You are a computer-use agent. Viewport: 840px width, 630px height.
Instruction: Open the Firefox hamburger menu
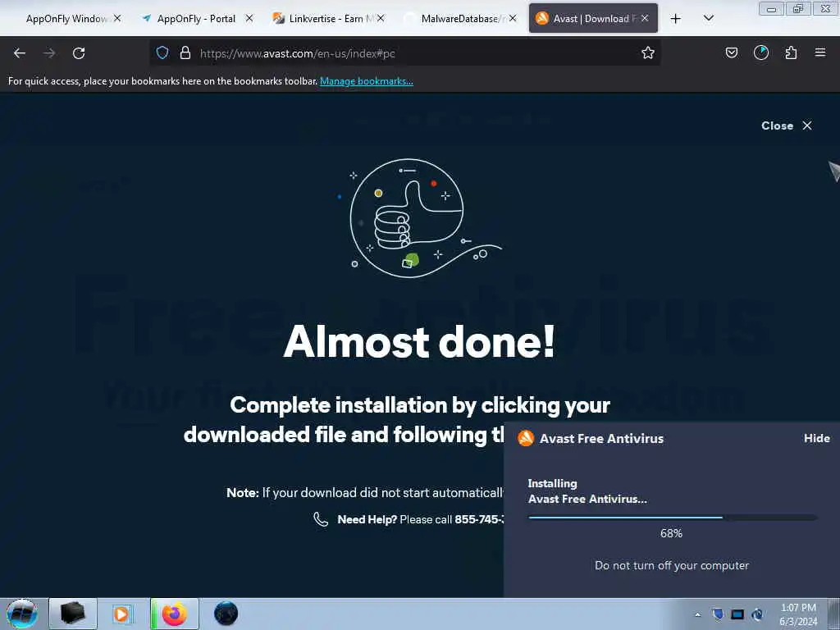point(819,52)
